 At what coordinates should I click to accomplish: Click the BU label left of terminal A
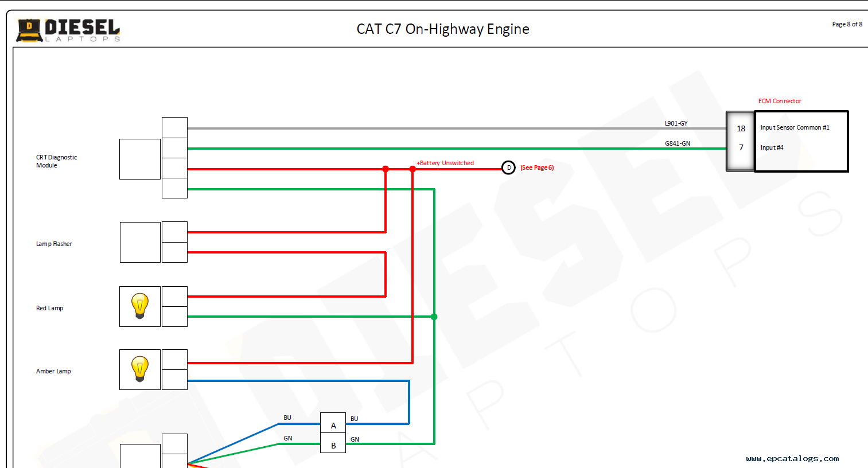click(x=287, y=418)
